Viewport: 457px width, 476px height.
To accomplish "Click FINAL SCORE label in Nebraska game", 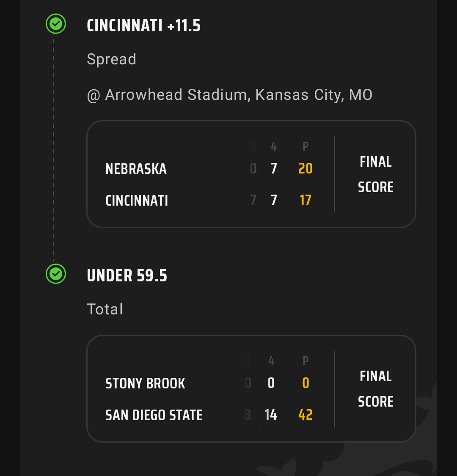I will click(x=375, y=174).
